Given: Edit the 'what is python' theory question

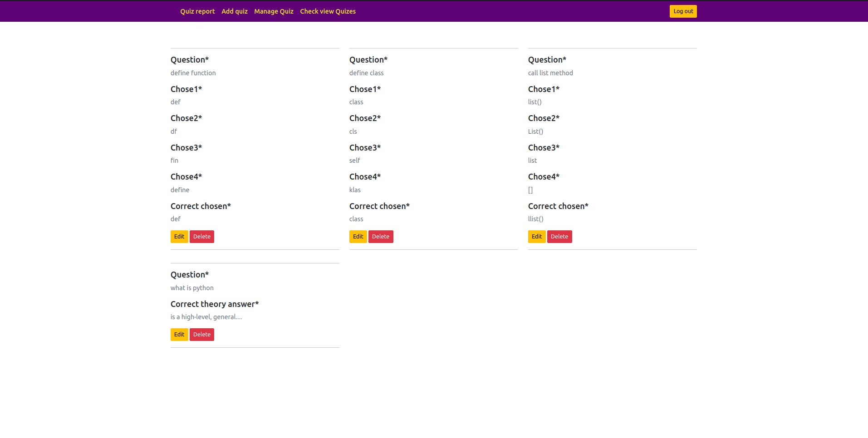Looking at the screenshot, I should coord(179,334).
